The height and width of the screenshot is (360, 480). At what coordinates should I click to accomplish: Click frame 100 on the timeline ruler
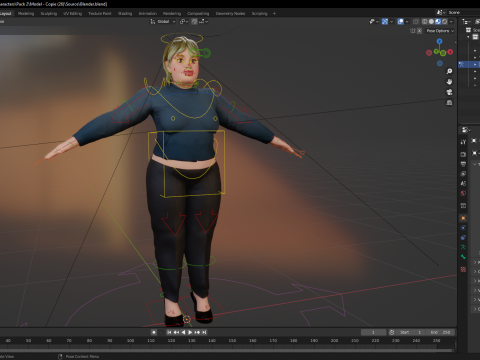(130, 340)
